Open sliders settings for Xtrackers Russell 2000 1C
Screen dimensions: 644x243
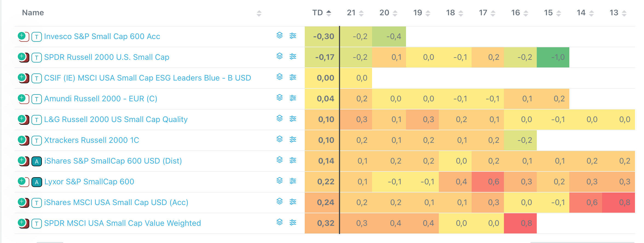(293, 140)
